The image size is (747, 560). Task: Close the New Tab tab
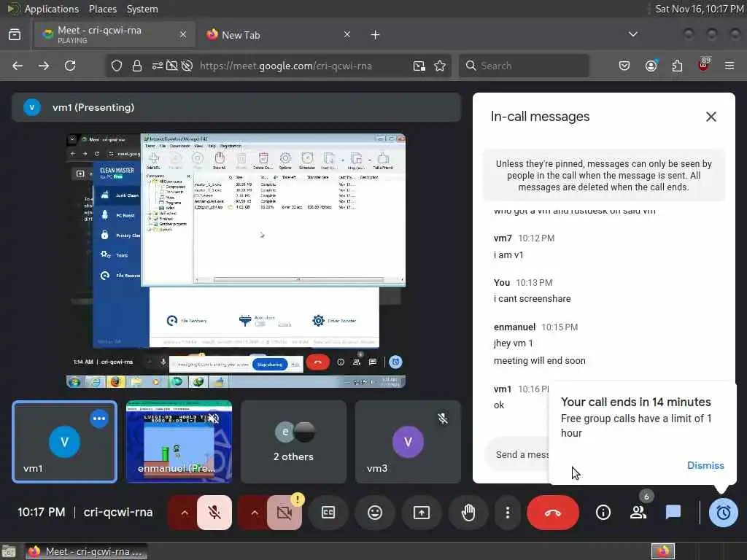pyautogui.click(x=347, y=34)
